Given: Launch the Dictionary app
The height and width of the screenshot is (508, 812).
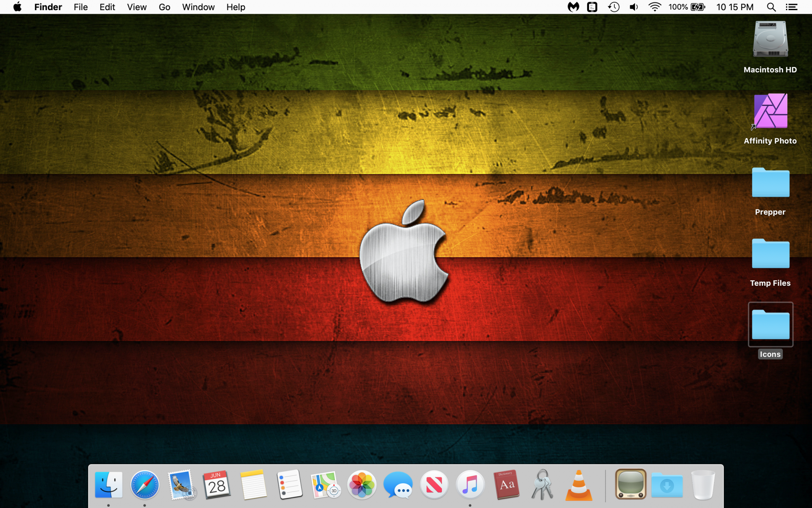Looking at the screenshot, I should [507, 485].
